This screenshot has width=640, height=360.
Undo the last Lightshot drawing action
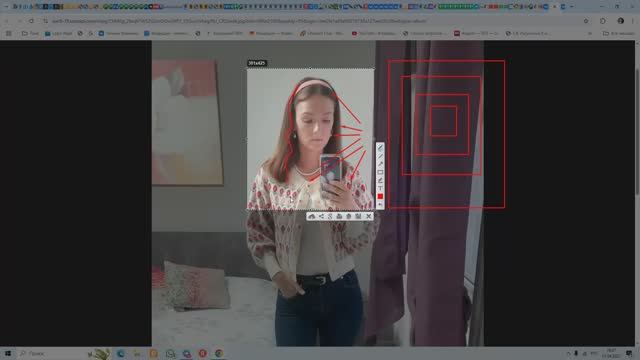[380, 204]
